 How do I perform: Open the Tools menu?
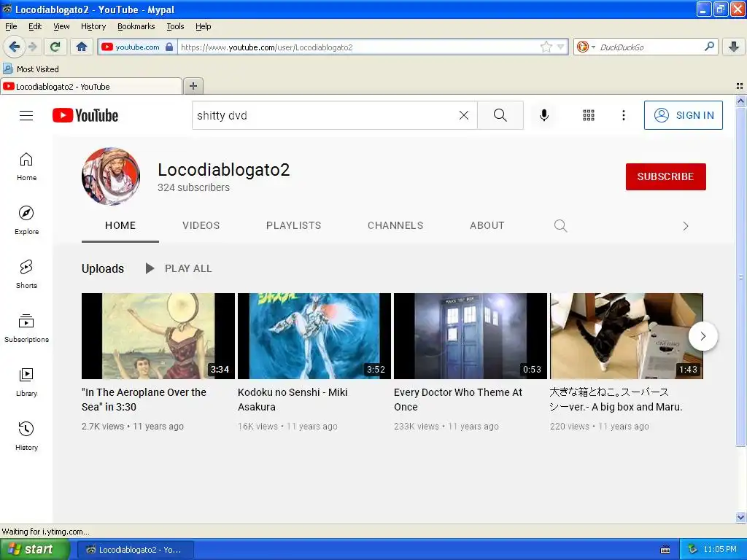175,27
